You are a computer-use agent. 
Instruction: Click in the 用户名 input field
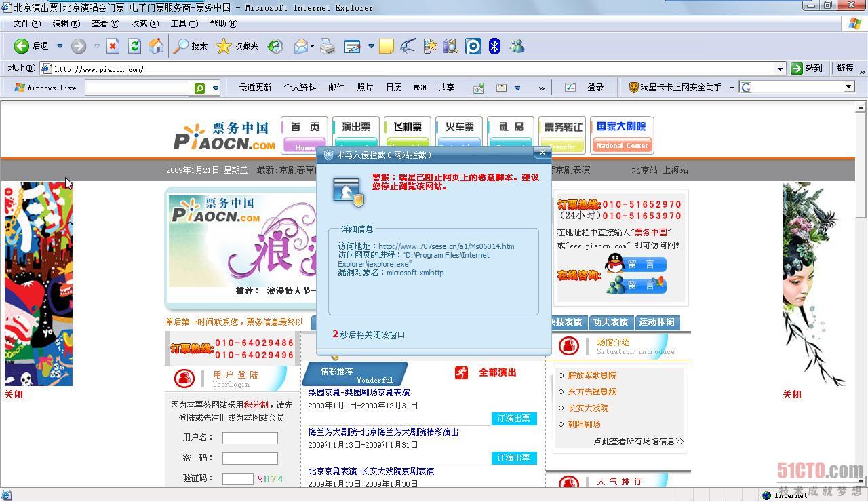(250, 438)
